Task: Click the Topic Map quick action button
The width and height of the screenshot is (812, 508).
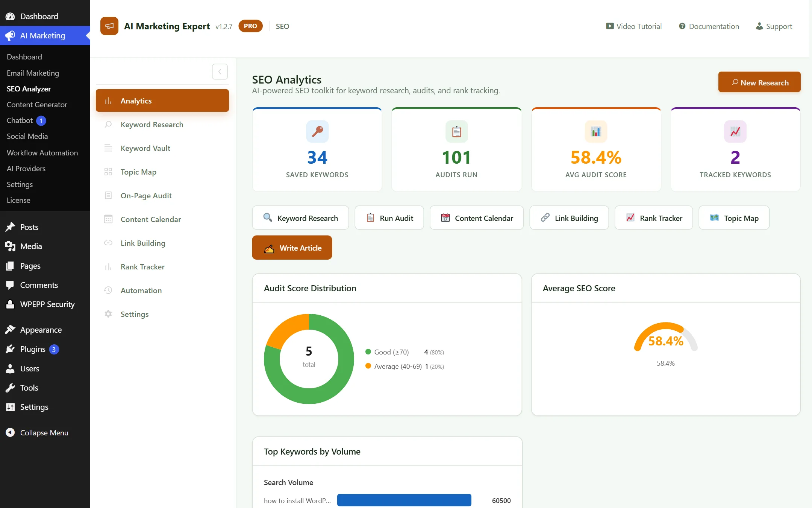Action: [x=734, y=217]
